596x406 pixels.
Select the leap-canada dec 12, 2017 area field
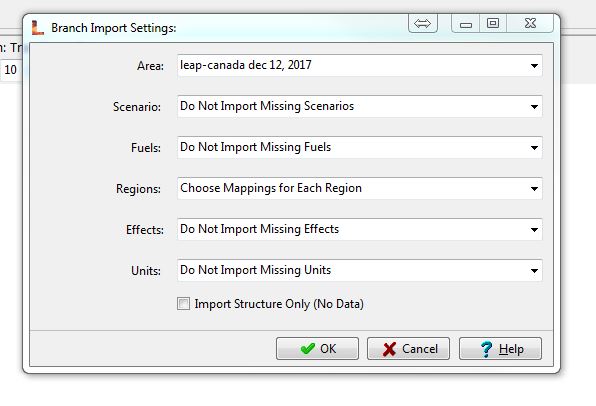[x=360, y=65]
